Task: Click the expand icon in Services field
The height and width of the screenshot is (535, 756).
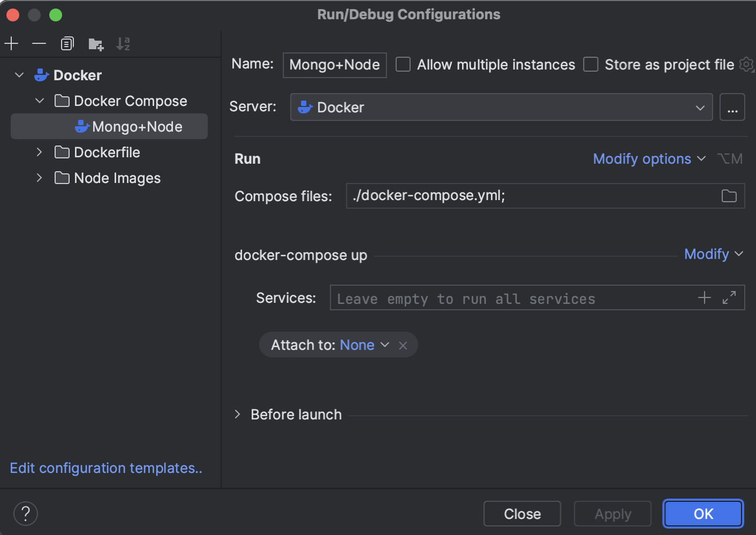Action: click(729, 298)
